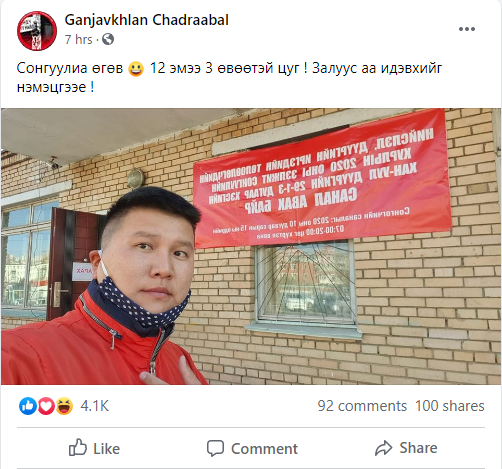Click the smiley emoji in post text

[136, 69]
